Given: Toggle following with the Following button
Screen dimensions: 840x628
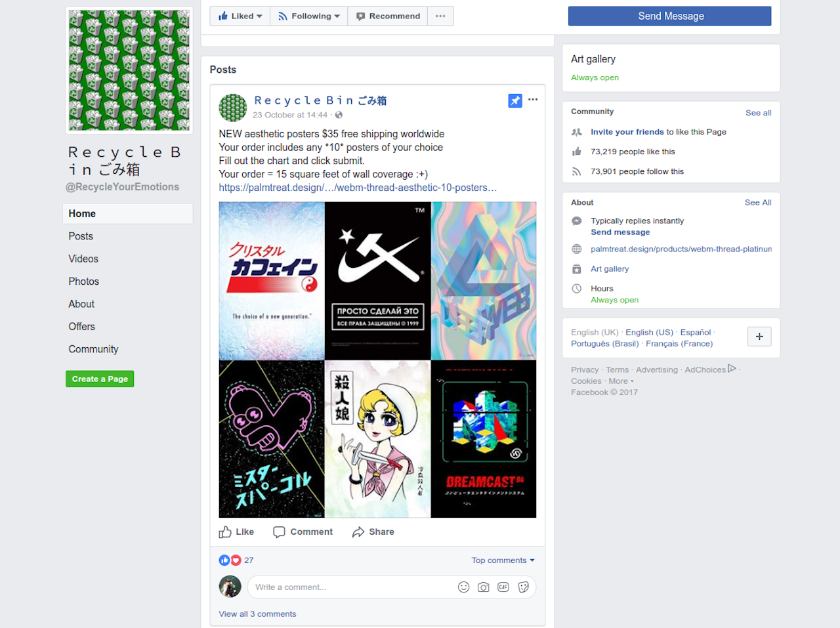Looking at the screenshot, I should (308, 15).
